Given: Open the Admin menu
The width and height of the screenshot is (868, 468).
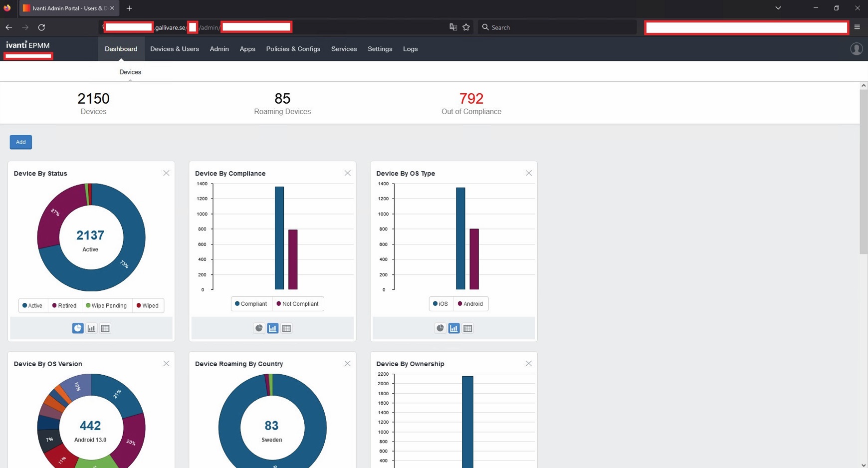Looking at the screenshot, I should coord(219,49).
